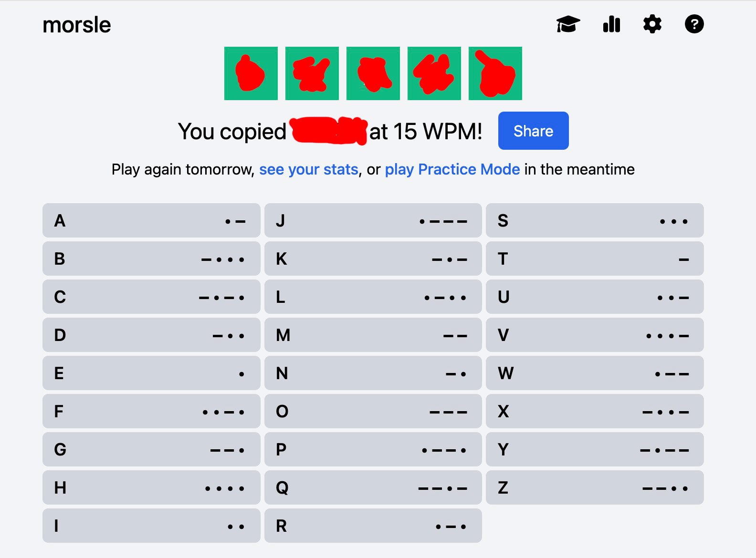Open the bar chart statistics icon
Viewport: 756px width, 558px height.
click(x=611, y=24)
